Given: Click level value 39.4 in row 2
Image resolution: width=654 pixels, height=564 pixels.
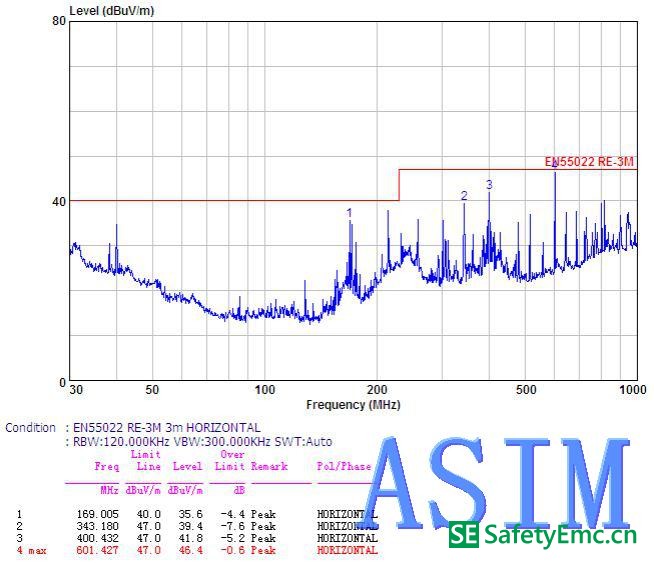Looking at the screenshot, I should [191, 526].
